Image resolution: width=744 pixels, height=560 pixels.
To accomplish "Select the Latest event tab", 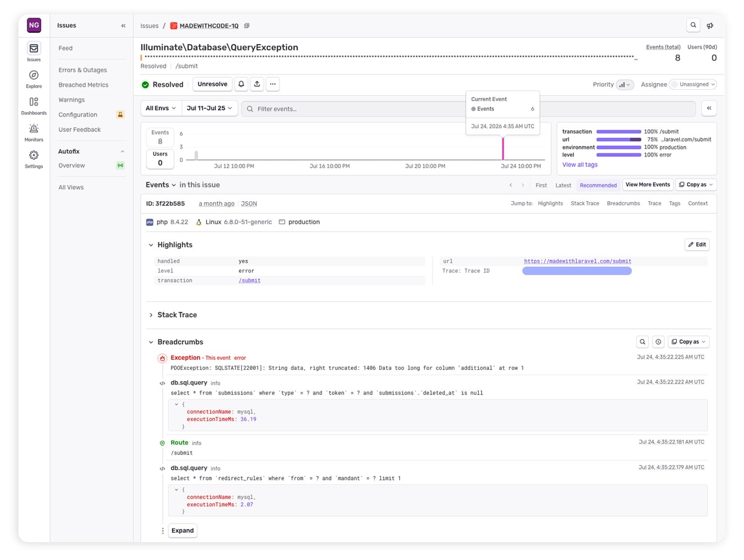I will point(563,185).
